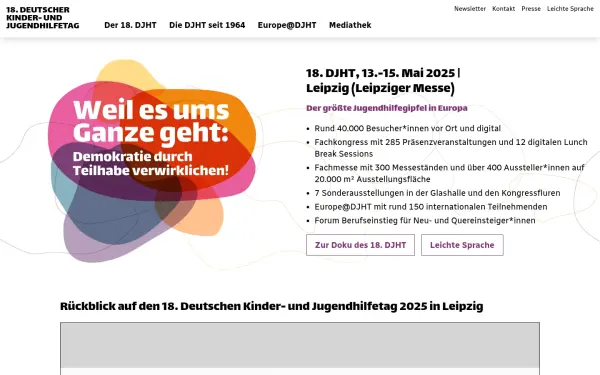600x375 pixels.
Task: Click the 18. Deutscher Kinder- und Jugendhilfetag logo
Action: click(42, 18)
